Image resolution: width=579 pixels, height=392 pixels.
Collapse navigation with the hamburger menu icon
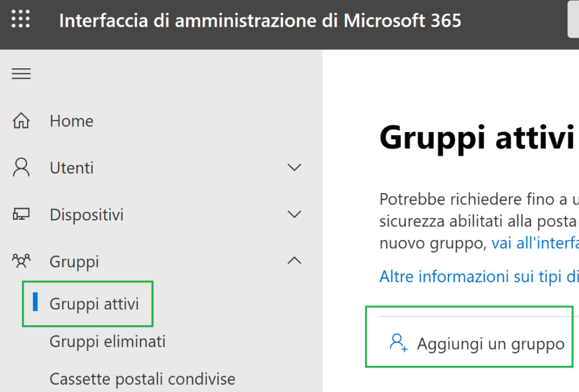pyautogui.click(x=21, y=74)
